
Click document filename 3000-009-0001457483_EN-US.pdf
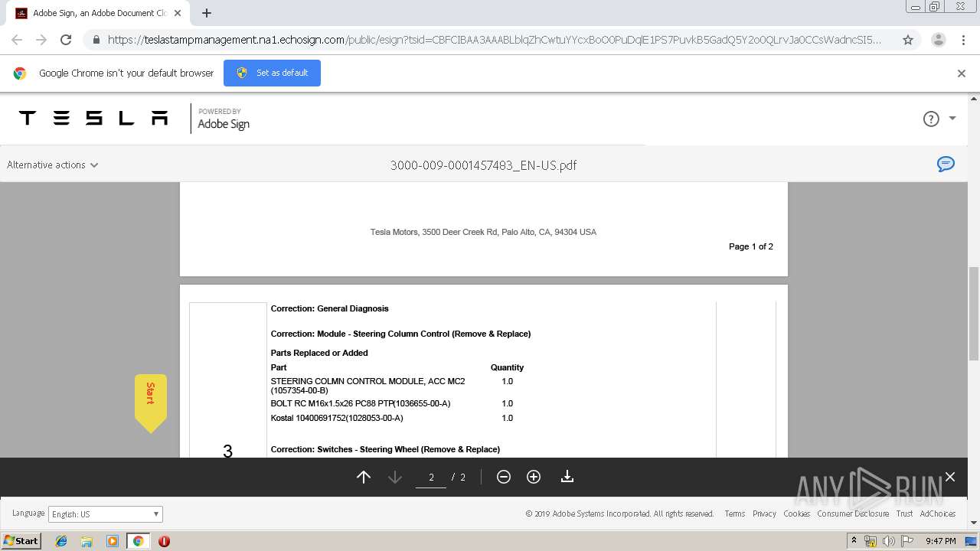tap(483, 165)
